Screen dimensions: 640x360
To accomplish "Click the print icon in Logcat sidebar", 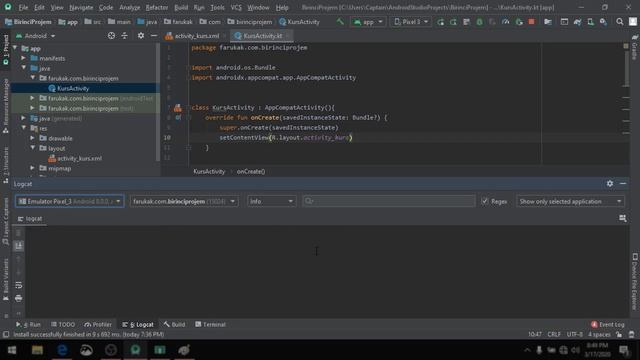I will (19, 298).
